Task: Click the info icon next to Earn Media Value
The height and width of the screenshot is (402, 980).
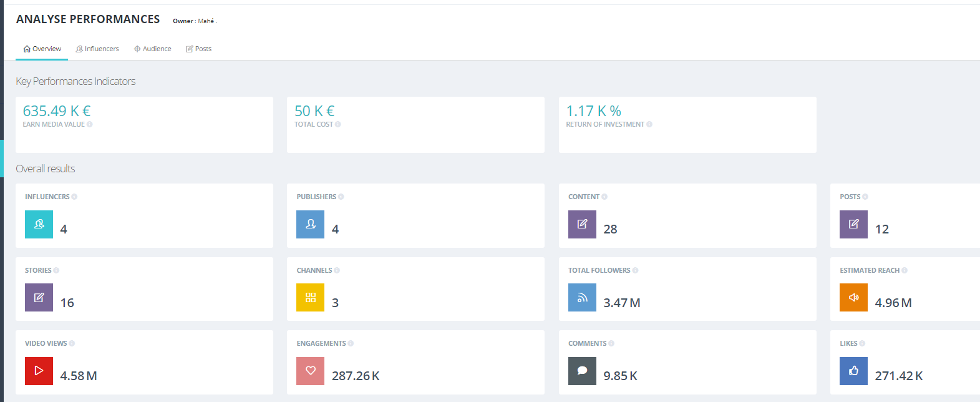Action: click(x=90, y=124)
